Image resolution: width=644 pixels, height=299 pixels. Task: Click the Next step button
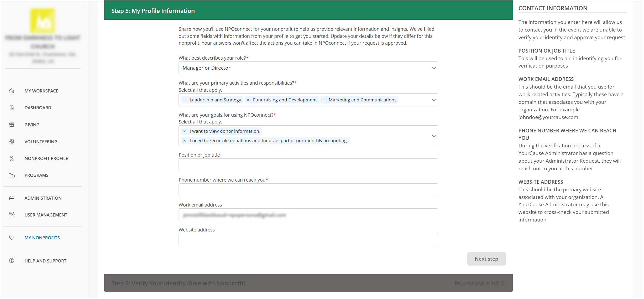[486, 259]
